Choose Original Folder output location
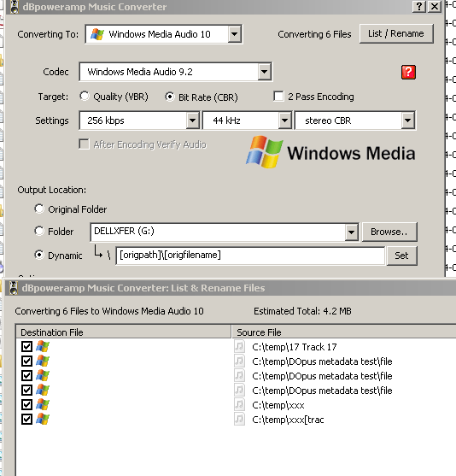Screen dimensions: 456x476 point(39,209)
